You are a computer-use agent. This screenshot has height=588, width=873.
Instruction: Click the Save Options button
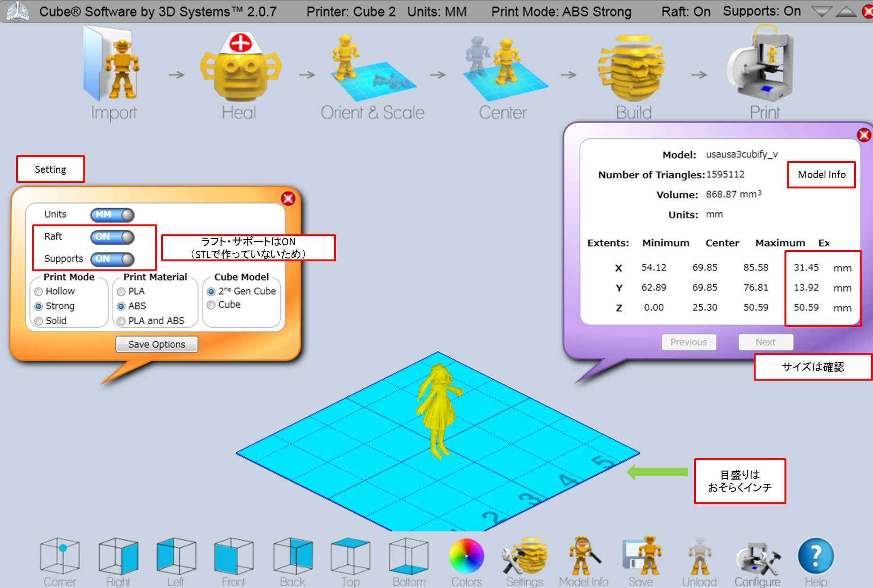[x=157, y=344]
